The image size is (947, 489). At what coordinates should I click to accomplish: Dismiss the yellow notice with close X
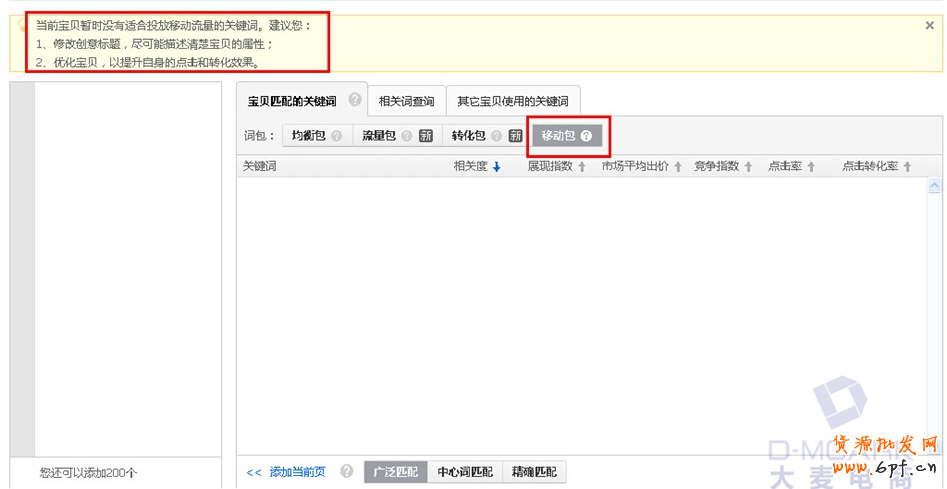930,26
